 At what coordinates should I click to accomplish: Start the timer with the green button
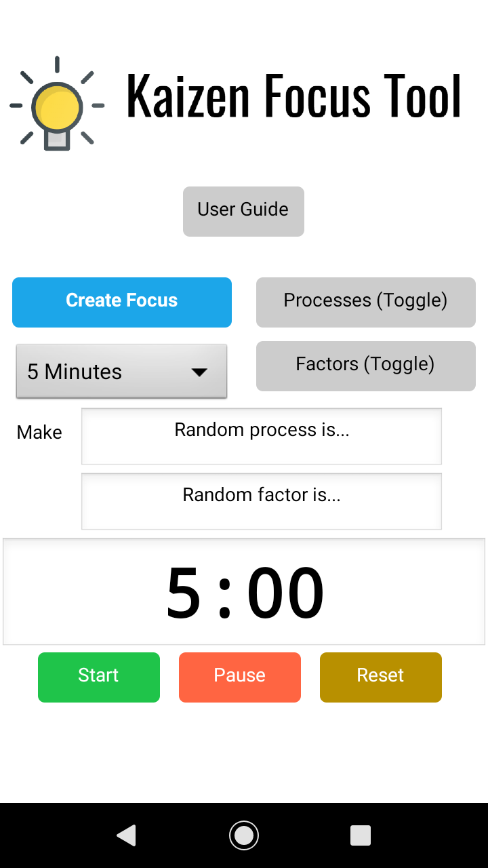99,677
